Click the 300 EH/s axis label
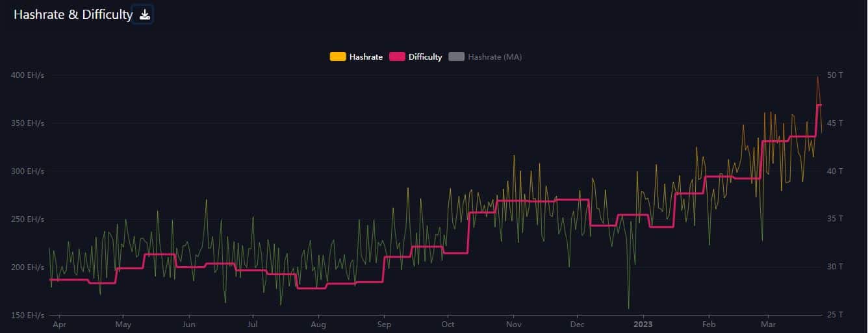This screenshot has height=333, width=868. coord(27,171)
